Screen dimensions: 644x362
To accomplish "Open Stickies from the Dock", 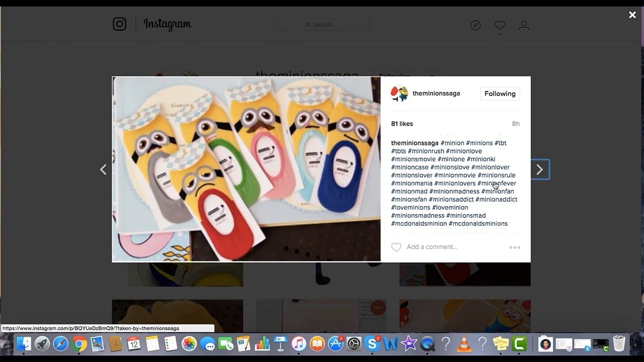I will pyautogui.click(x=501, y=344).
